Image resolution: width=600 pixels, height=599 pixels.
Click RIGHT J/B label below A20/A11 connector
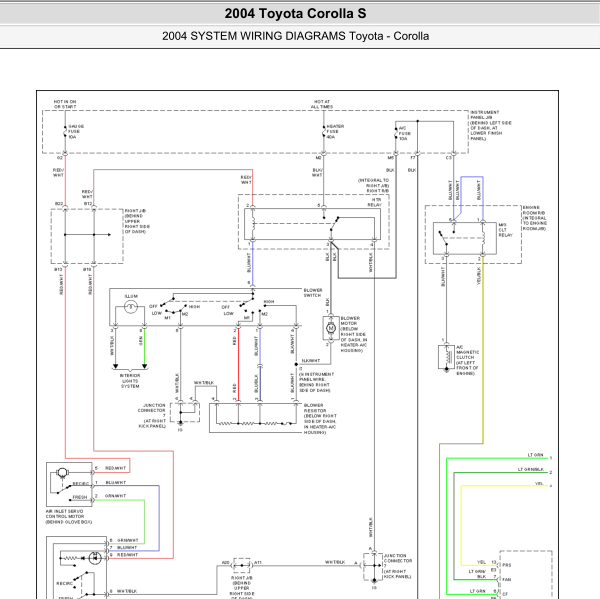click(241, 588)
